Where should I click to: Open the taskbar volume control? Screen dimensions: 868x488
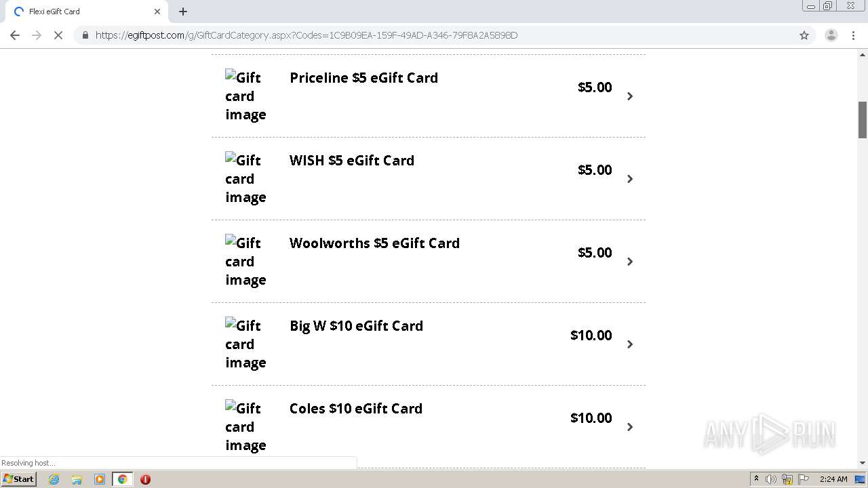pos(771,479)
